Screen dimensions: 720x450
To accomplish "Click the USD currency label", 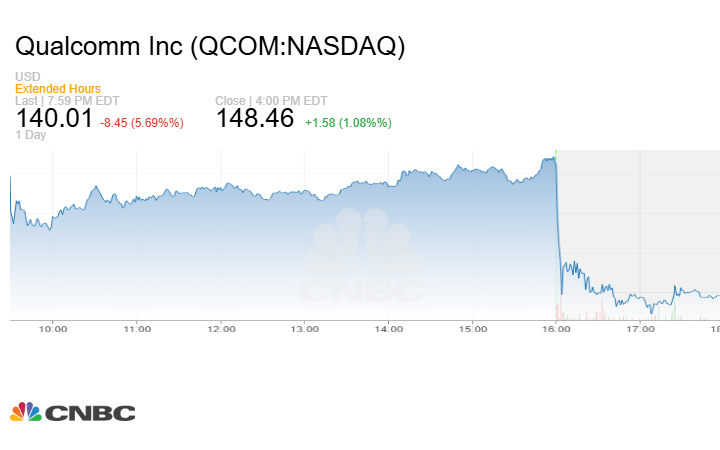I will (27, 77).
